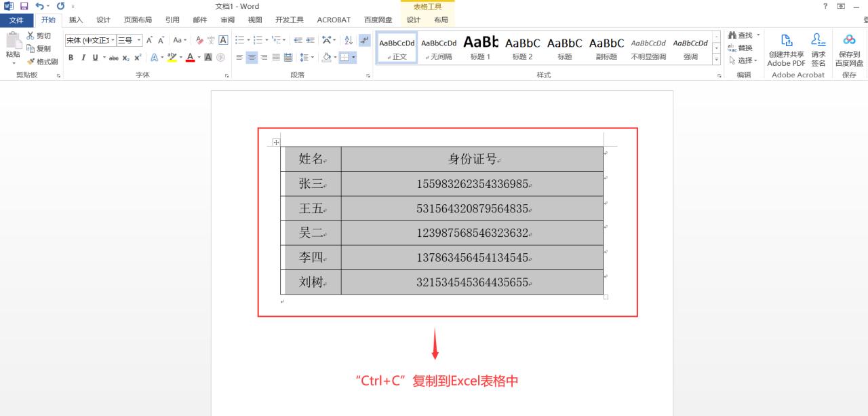This screenshot has height=416, width=868.
Task: Click the Paste clipboard icon
Action: [x=13, y=41]
